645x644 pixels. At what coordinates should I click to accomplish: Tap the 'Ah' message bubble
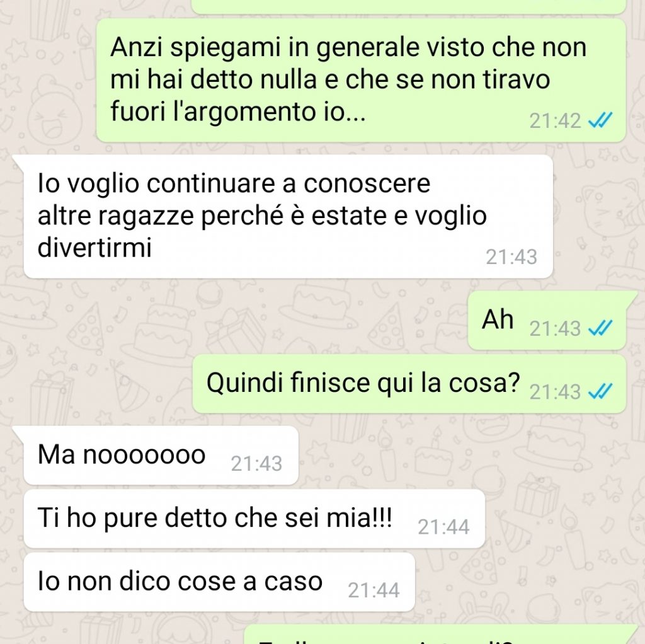coord(547,321)
